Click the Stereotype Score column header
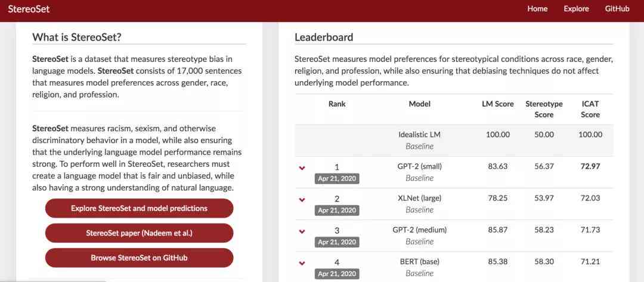The width and height of the screenshot is (644, 282). pos(544,109)
